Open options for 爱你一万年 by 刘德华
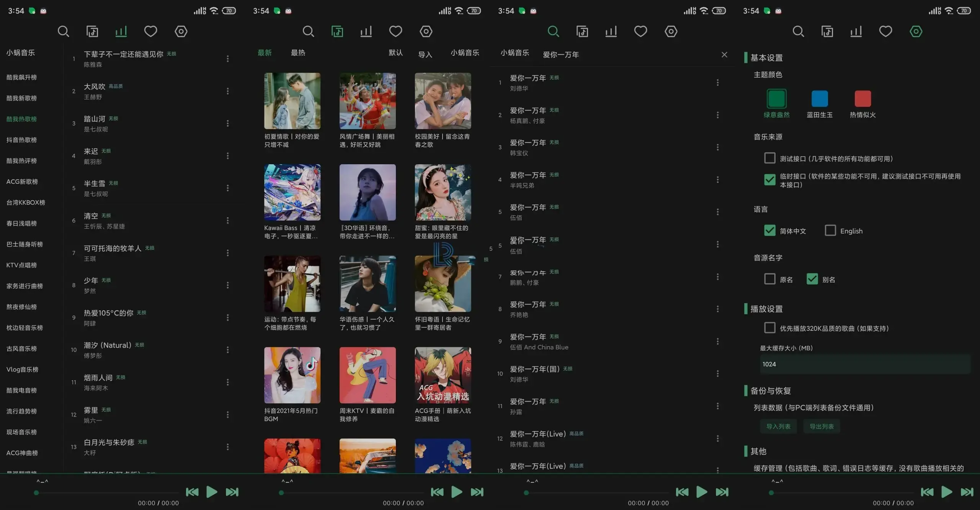980x510 pixels. click(x=717, y=82)
